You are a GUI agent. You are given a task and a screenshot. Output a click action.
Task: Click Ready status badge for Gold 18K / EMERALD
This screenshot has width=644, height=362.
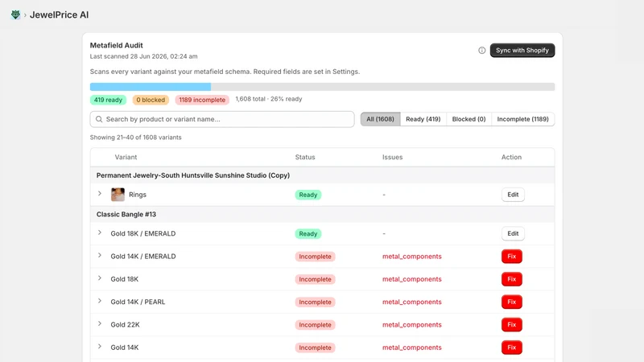tap(308, 234)
